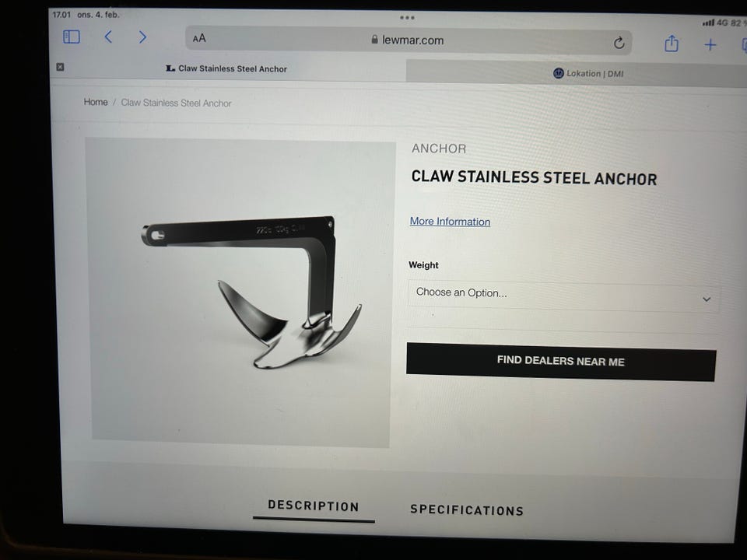747x560 pixels.
Task: Click the claw anchor product image
Action: (240, 292)
